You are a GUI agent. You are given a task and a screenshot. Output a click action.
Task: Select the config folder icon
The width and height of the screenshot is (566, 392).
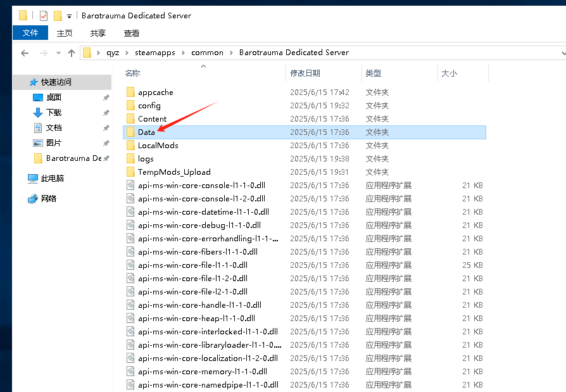pos(130,105)
